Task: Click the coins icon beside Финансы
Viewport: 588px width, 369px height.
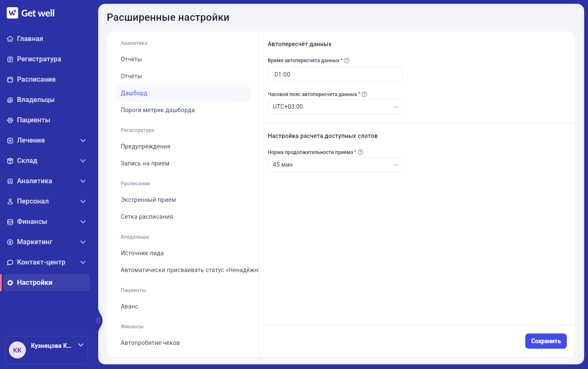Action: pyautogui.click(x=10, y=222)
